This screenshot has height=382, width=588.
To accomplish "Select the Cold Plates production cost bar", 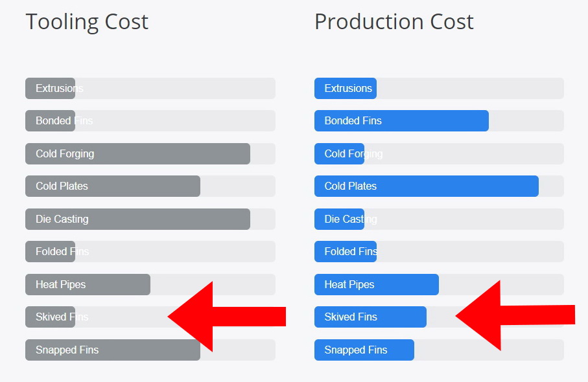I will click(439, 186).
